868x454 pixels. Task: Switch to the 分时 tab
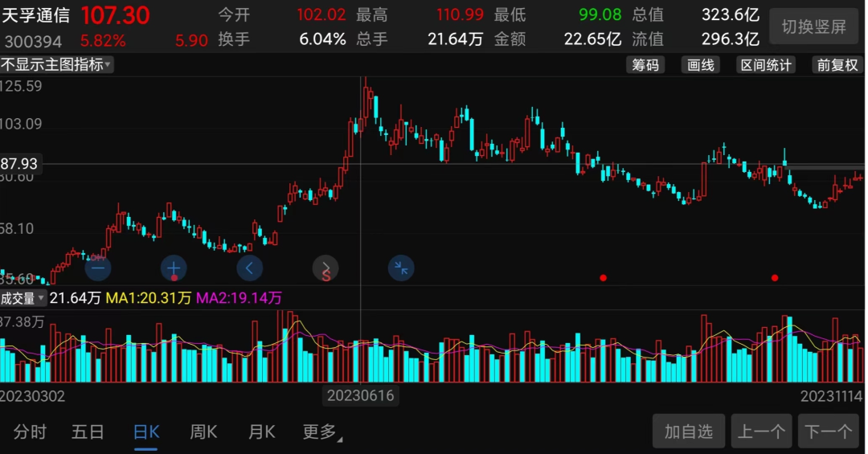(30, 432)
